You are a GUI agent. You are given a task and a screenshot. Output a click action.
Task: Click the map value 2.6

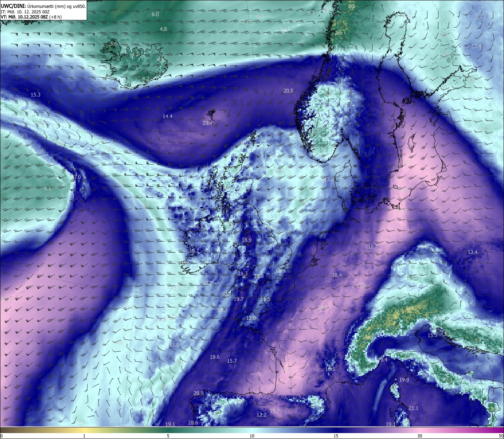pos(339,33)
